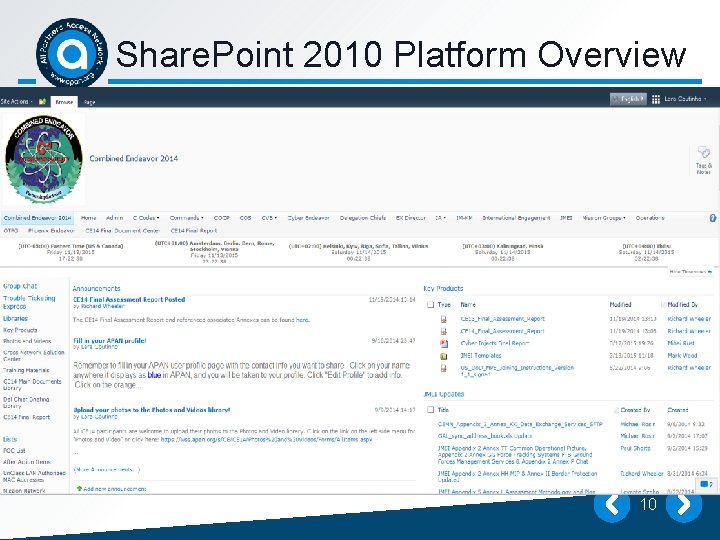Open JMEI Templates folder name link
Viewport: 720px width, 540px height.
[x=481, y=356]
